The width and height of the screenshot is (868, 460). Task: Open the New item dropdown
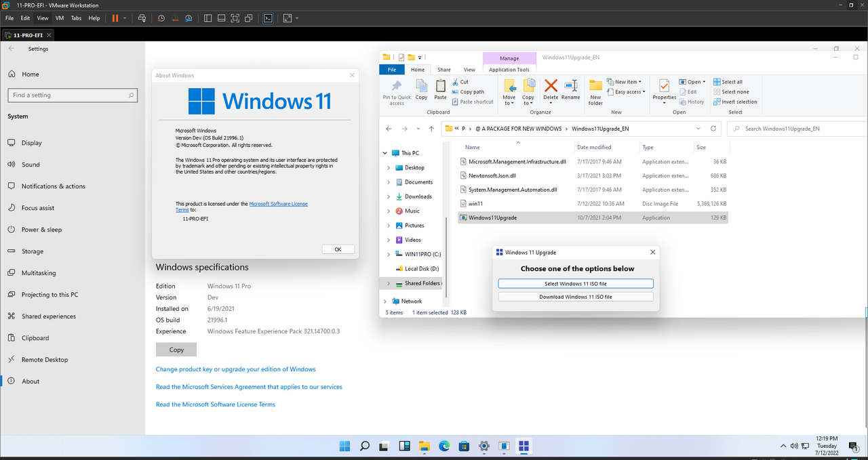[624, 82]
